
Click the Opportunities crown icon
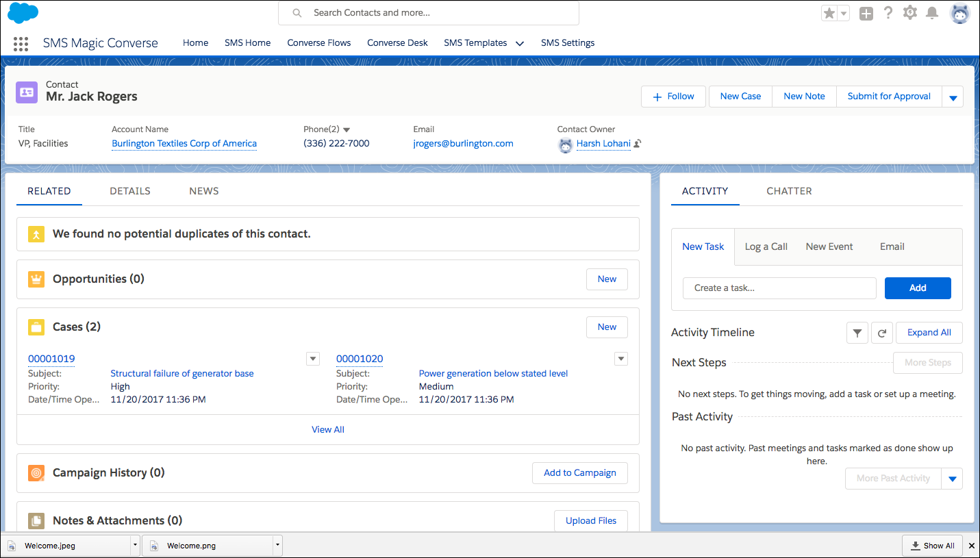(36, 279)
